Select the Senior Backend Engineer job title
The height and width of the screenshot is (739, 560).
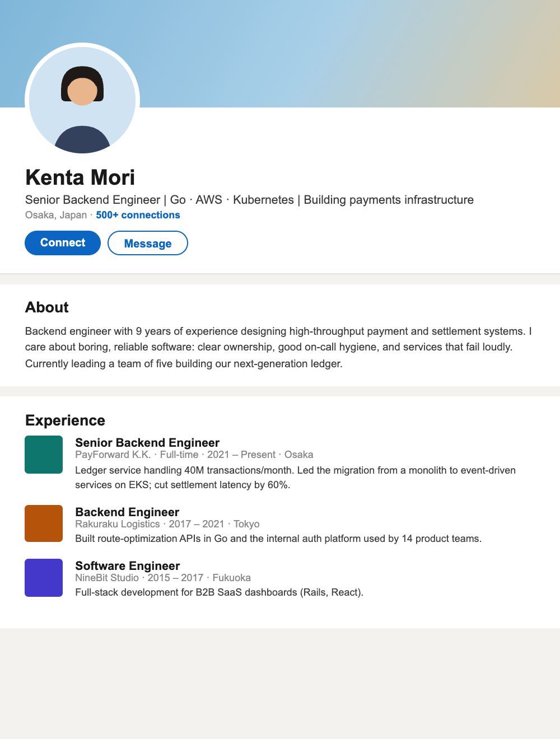(x=147, y=443)
